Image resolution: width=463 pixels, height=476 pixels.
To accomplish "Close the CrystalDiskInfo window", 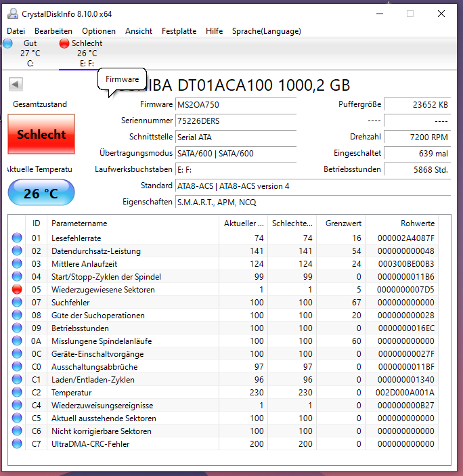I will [441, 14].
